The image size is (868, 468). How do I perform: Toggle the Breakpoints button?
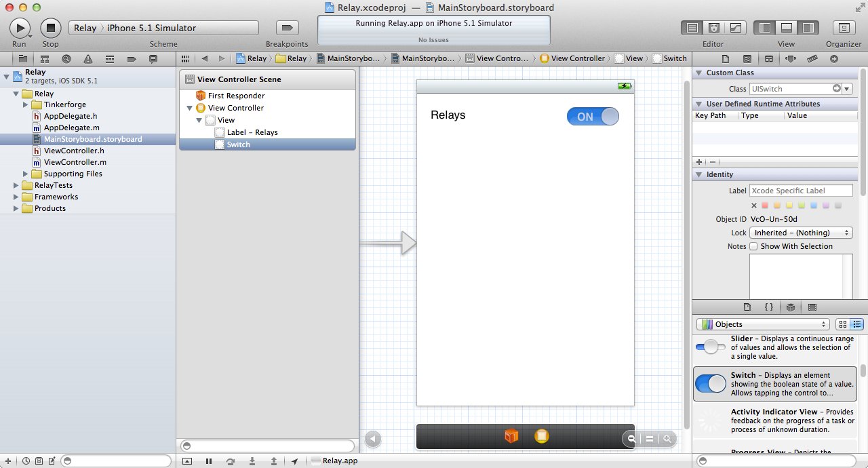287,28
